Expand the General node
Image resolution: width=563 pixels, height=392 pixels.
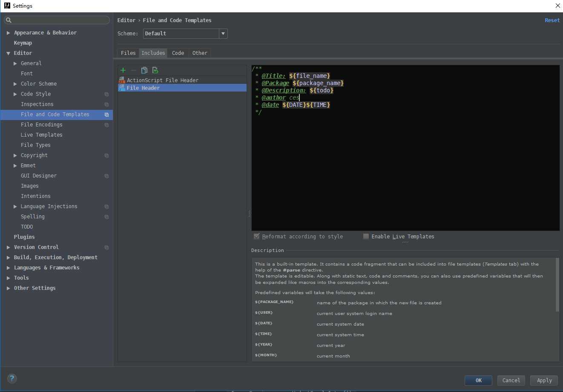15,63
